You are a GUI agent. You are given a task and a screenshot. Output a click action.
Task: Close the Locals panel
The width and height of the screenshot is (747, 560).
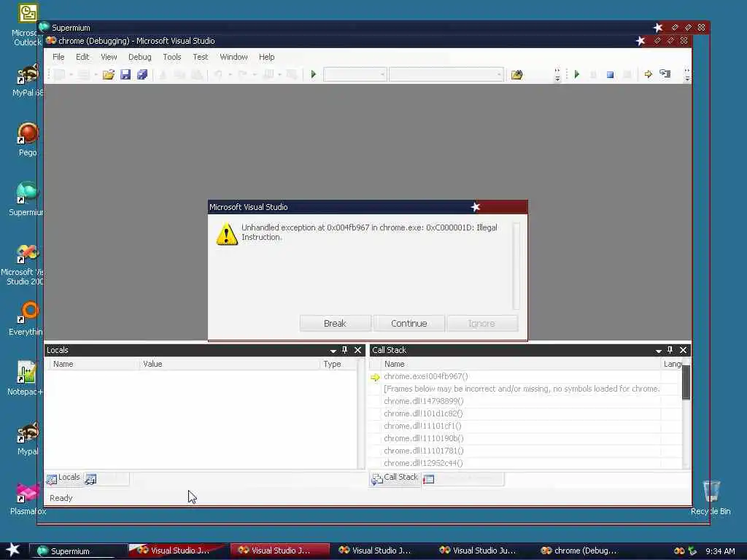click(357, 350)
